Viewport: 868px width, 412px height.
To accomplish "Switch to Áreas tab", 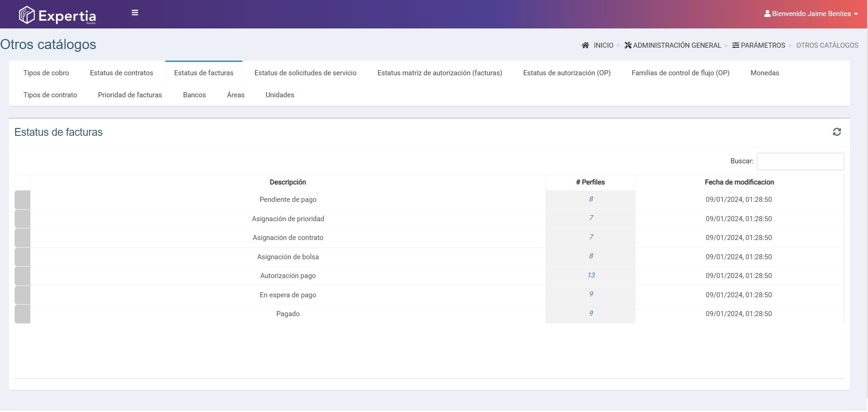I will [x=236, y=95].
